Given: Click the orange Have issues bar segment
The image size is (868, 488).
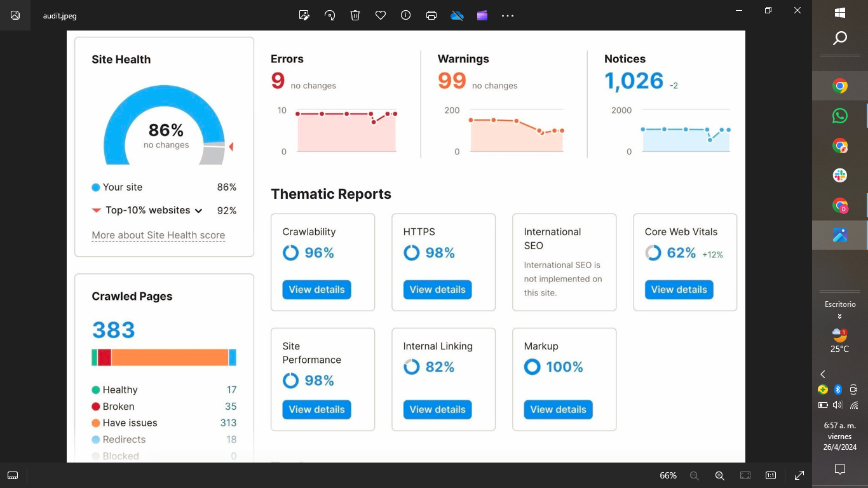Looking at the screenshot, I should 170,358.
